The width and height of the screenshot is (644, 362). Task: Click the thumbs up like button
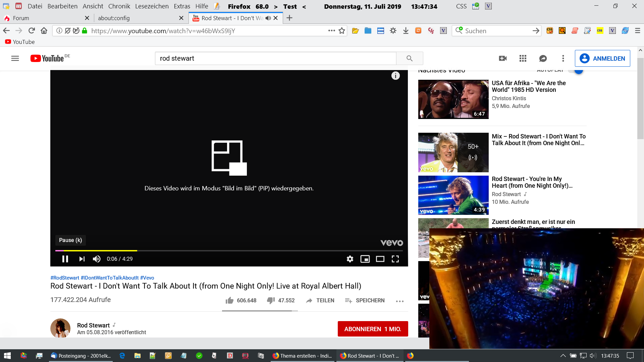pyautogui.click(x=230, y=300)
